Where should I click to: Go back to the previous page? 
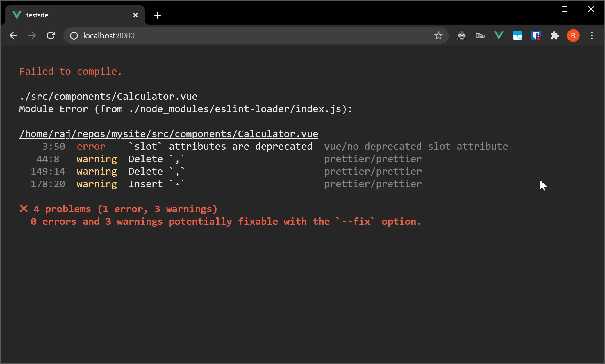[13, 36]
